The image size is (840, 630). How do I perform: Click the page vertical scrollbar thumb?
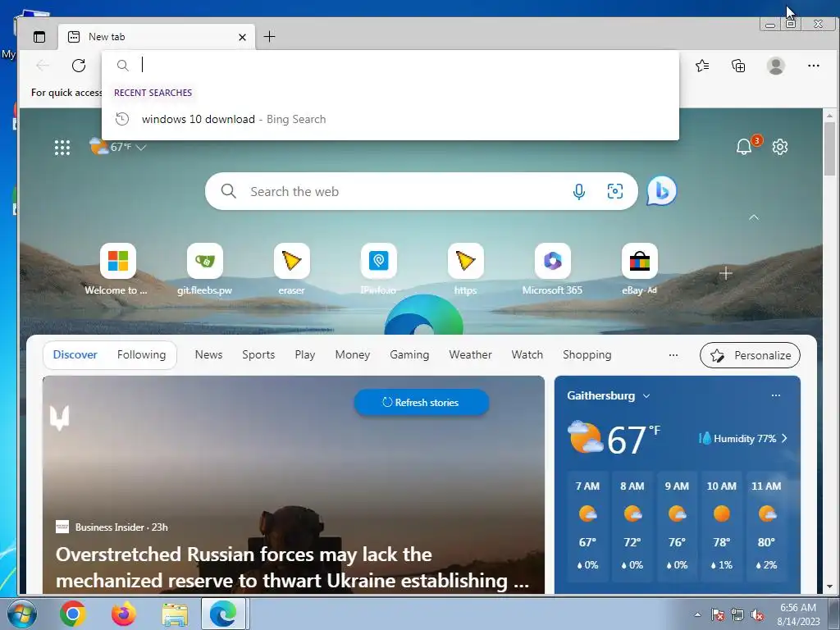tap(829, 148)
